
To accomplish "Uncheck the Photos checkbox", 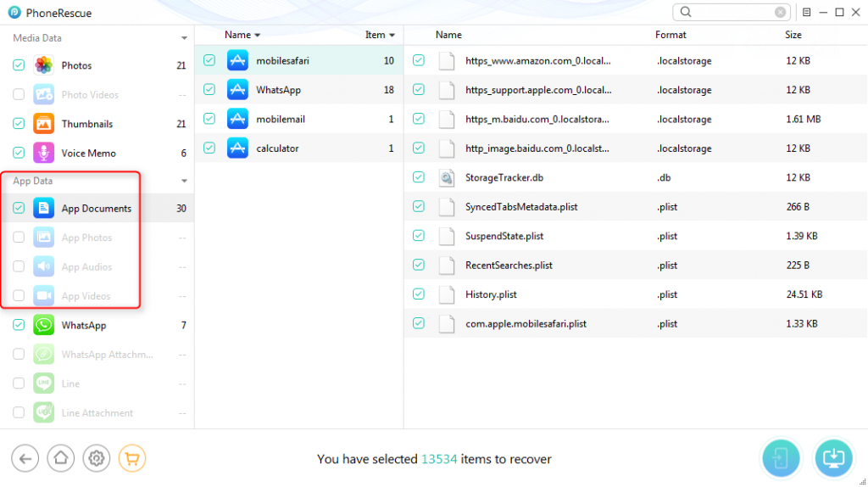I will pos(19,65).
